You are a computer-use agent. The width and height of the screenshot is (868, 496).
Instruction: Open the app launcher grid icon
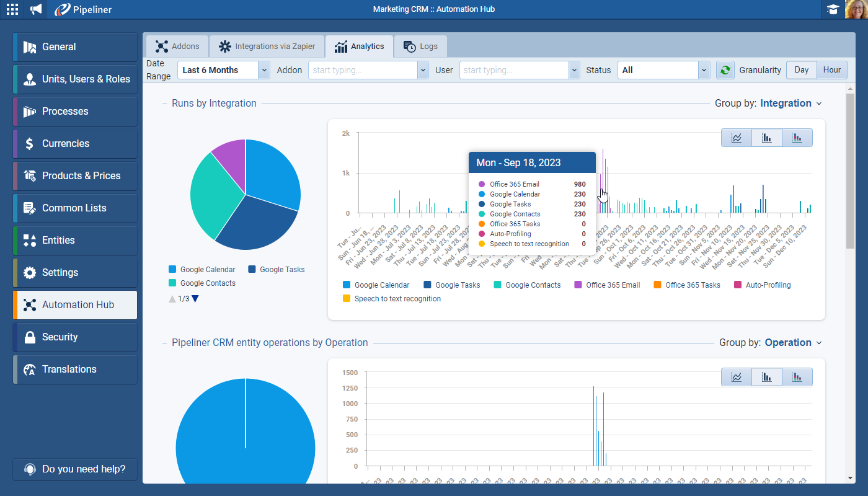pyautogui.click(x=12, y=9)
